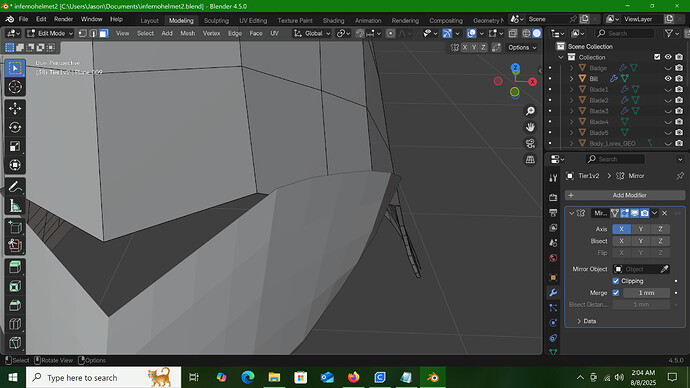This screenshot has height=388, width=690.
Task: Toggle mirror Axis Y button
Action: point(641,229)
